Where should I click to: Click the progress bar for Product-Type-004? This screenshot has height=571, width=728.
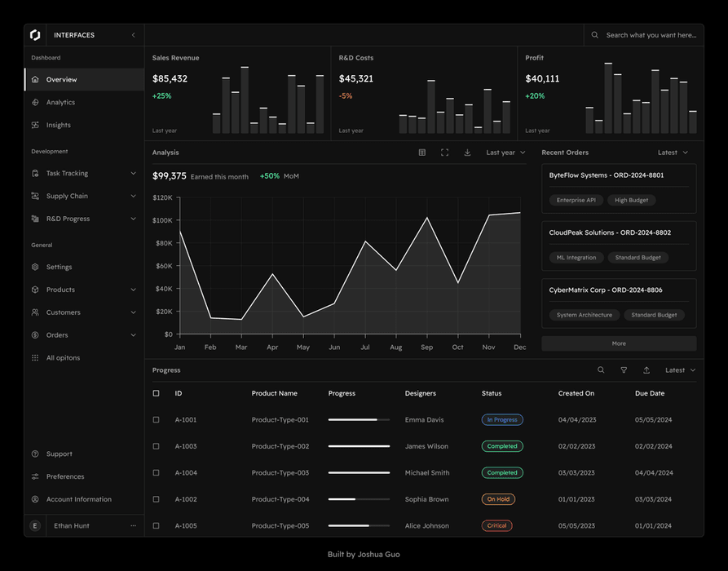[359, 499]
